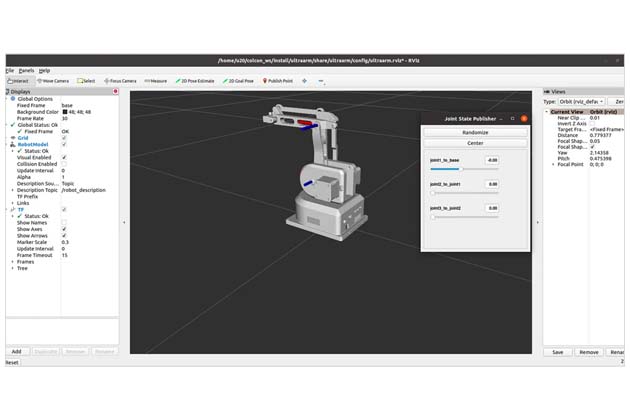Enable the Show Names checkbox

65,222
